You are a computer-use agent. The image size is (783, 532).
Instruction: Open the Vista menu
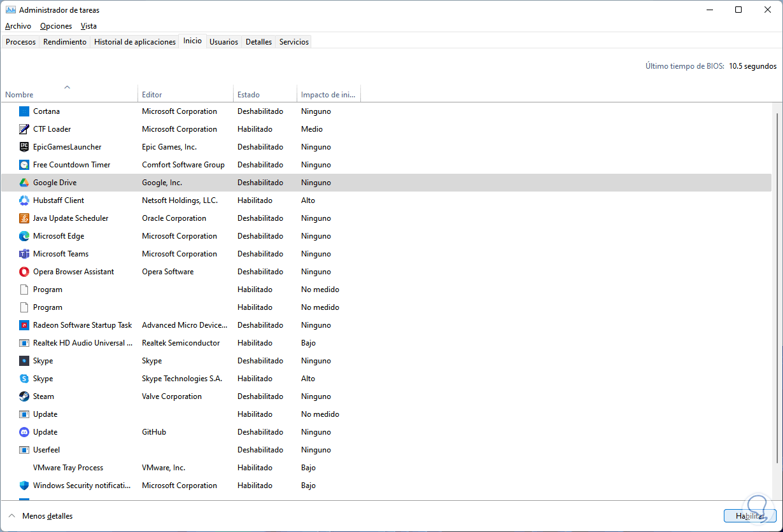(88, 26)
